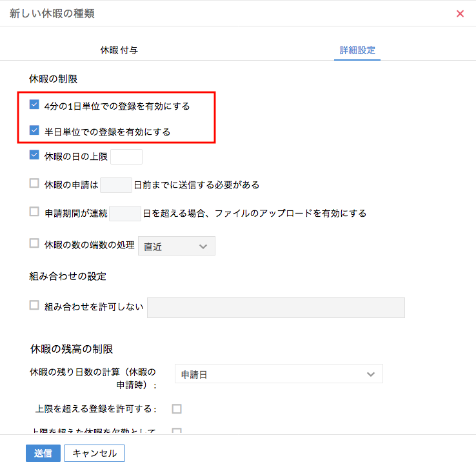Enable 休暇の申請は日前までに送信 checkbox
Viewport: 476px width, 471px height.
coord(35,184)
